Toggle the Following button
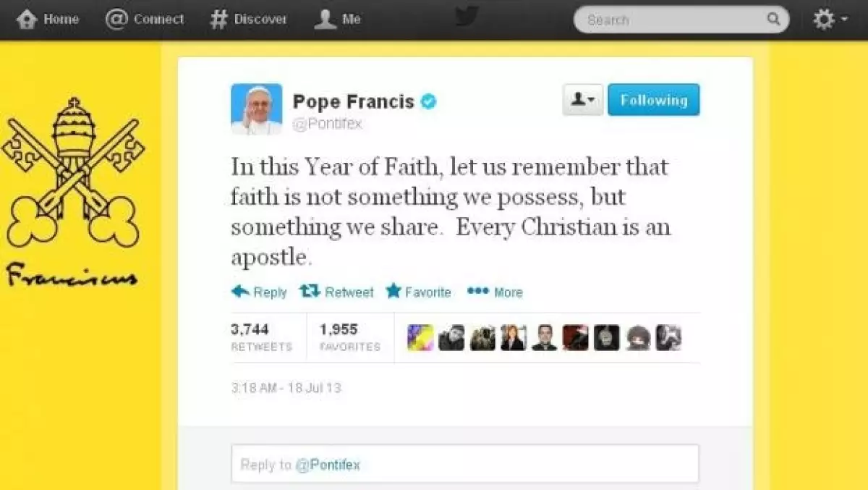 pyautogui.click(x=653, y=100)
